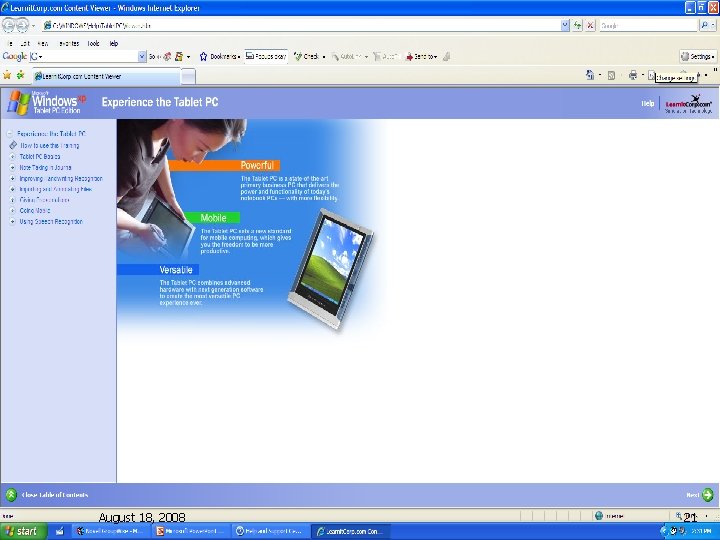Collapse the Experience the Tablet PC tree root
The width and height of the screenshot is (720, 540).
(9, 134)
